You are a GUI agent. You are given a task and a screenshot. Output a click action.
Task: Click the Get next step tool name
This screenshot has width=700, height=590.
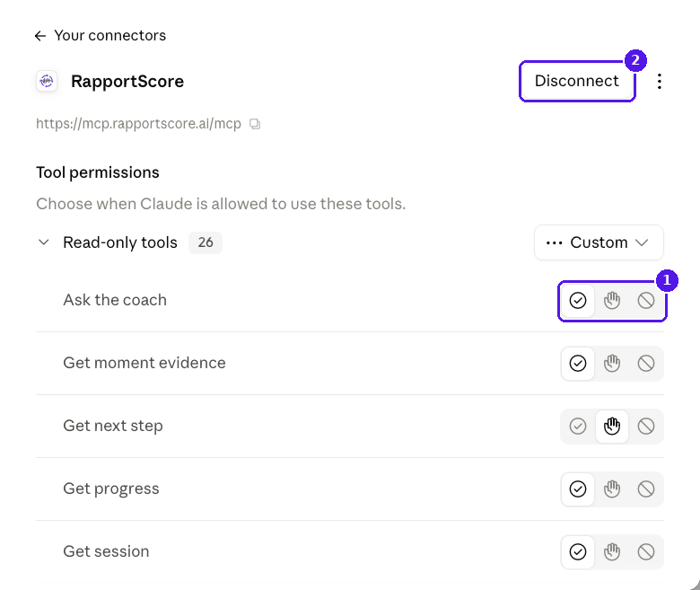coord(113,426)
